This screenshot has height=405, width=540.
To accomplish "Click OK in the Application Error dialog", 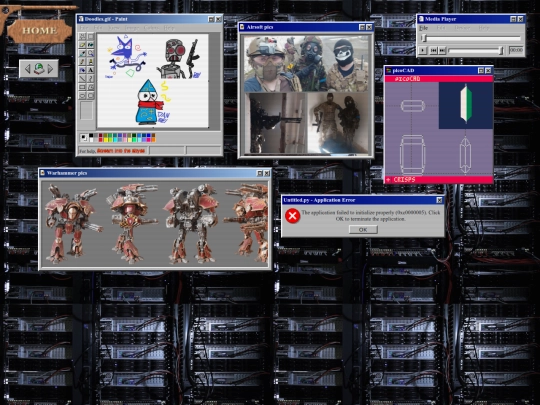I will 363,230.
